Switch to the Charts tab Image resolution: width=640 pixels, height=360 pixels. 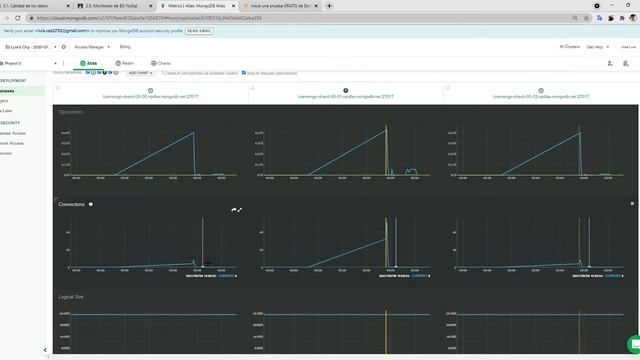tap(161, 63)
